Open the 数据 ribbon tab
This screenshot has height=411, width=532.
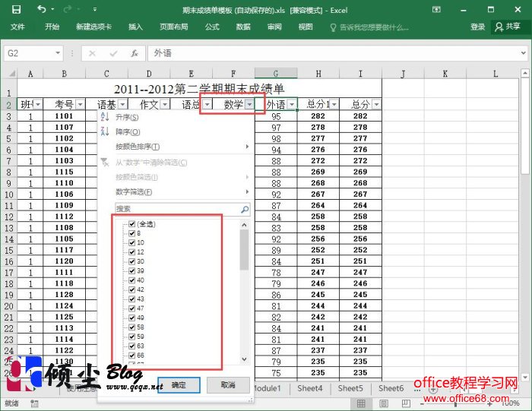click(243, 27)
